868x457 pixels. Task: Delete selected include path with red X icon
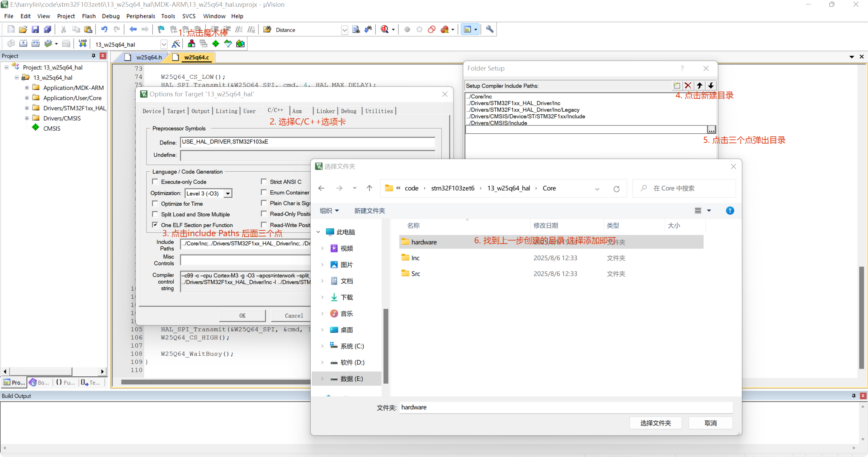pos(688,86)
